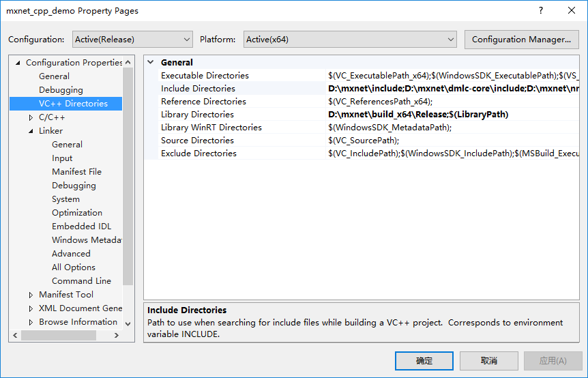The width and height of the screenshot is (588, 378).
Task: Select Browse Information tree item
Action: tap(78, 322)
